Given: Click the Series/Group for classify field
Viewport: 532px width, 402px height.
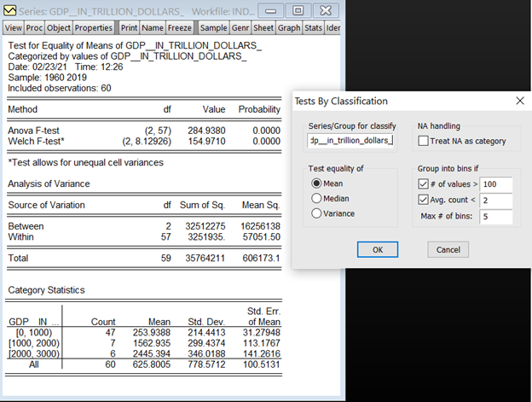Looking at the screenshot, I should pyautogui.click(x=350, y=140).
